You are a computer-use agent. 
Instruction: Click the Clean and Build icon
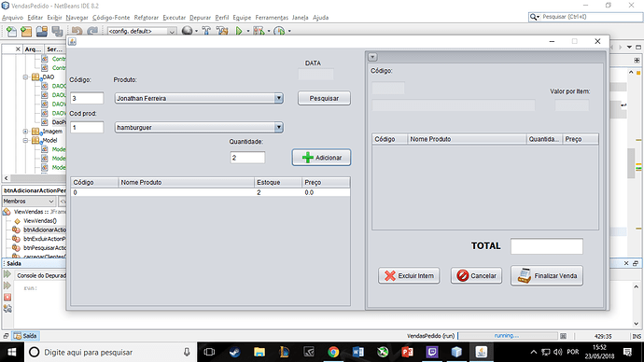pyautogui.click(x=222, y=31)
